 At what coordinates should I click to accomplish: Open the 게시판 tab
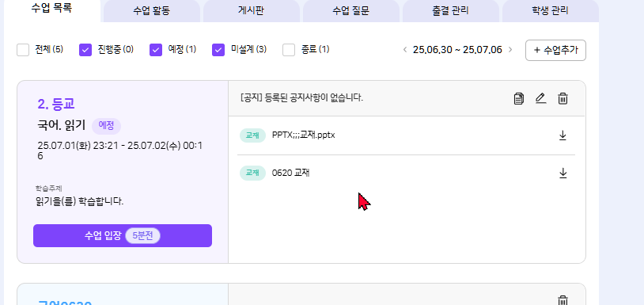click(251, 11)
